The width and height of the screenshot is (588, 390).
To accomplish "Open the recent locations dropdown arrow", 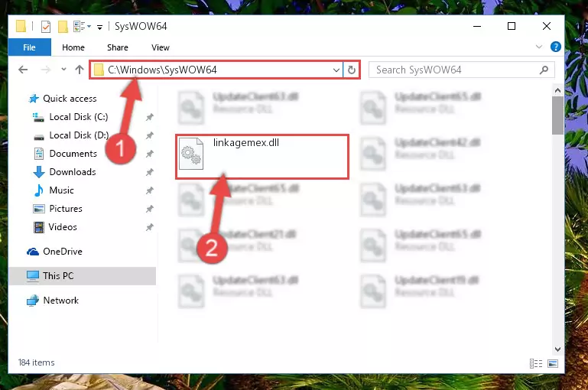I will (63, 70).
